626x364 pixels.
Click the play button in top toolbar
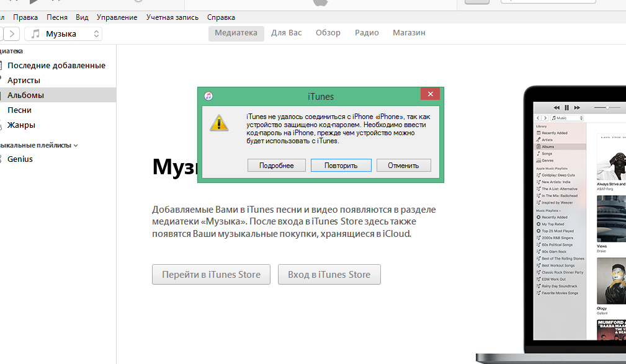pyautogui.click(x=34, y=2)
